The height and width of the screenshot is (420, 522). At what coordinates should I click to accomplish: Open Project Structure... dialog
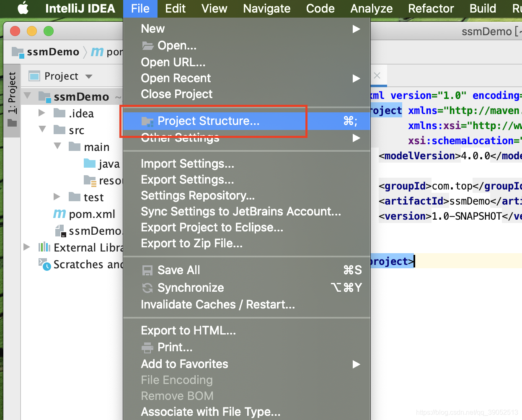[x=247, y=121]
